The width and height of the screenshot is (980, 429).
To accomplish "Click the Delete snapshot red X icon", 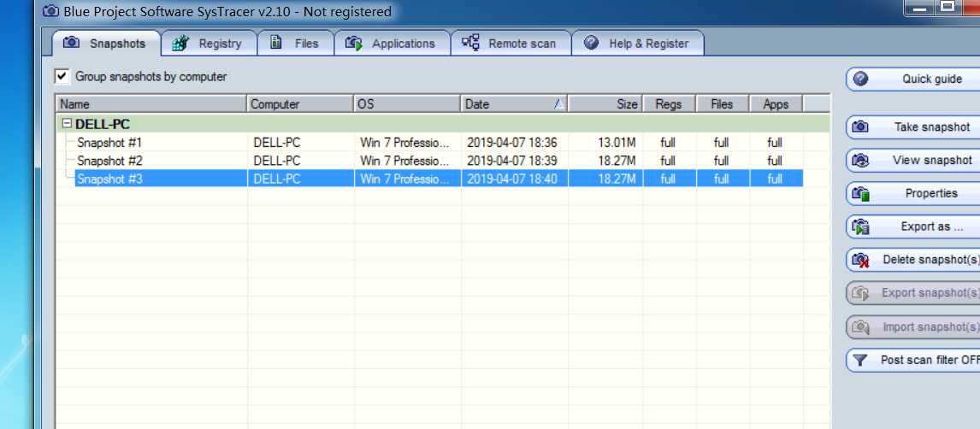I will (860, 260).
